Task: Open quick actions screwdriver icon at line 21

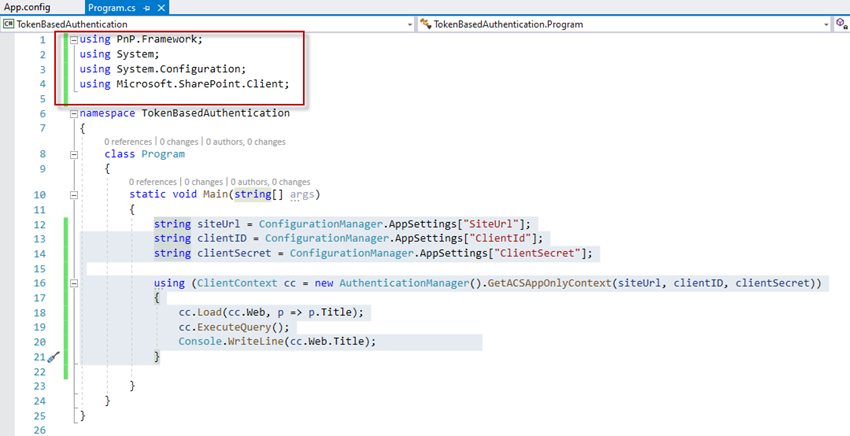Action: [x=53, y=357]
